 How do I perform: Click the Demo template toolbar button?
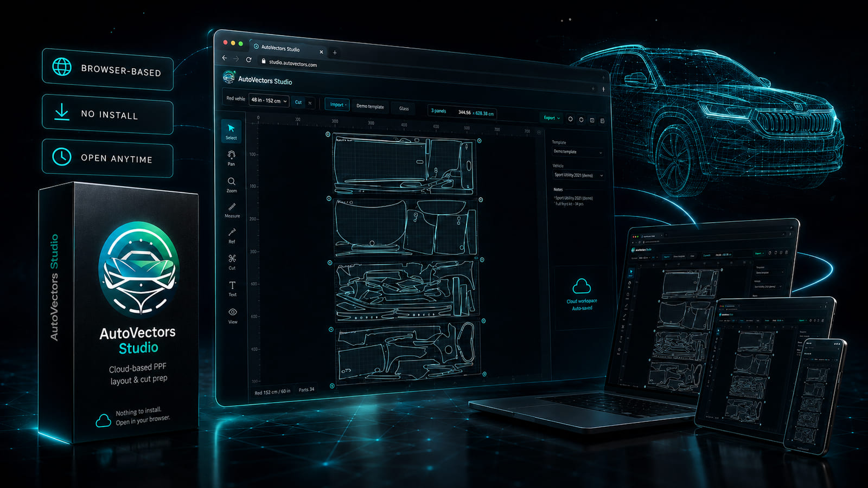tap(370, 106)
